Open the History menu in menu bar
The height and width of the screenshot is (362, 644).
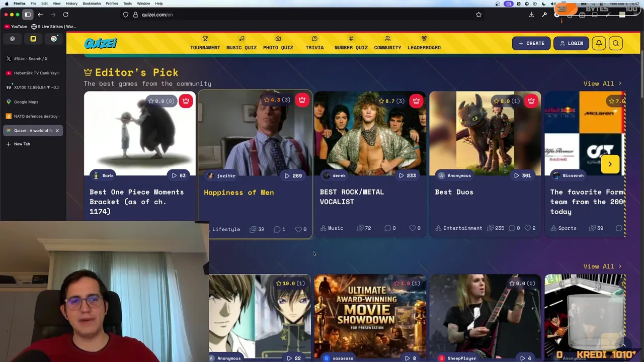point(71,4)
